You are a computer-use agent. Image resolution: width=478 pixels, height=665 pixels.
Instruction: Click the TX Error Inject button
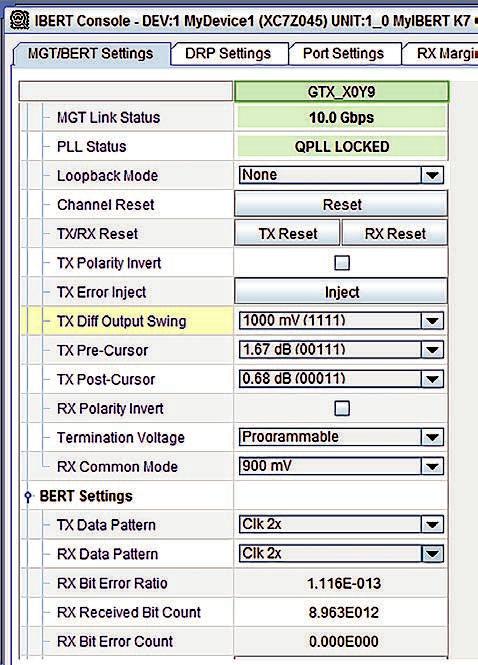pos(341,292)
